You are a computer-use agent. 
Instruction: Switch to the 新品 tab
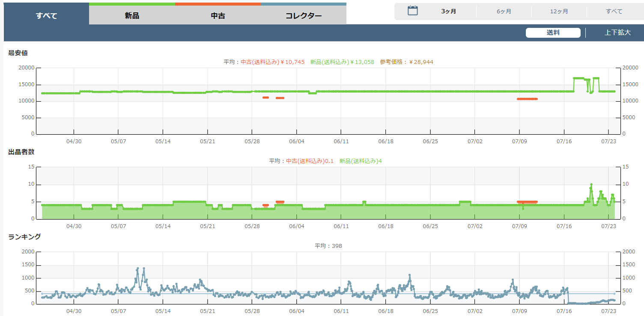click(132, 16)
